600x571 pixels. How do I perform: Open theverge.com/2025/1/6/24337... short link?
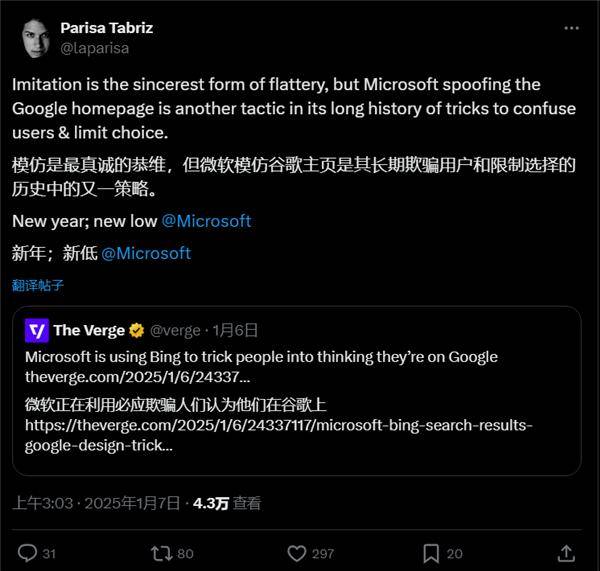pos(137,377)
